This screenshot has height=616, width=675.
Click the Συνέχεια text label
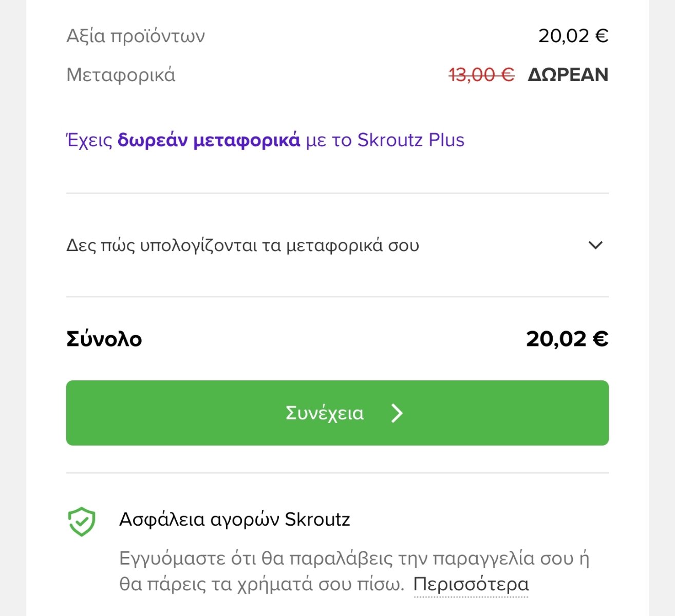pyautogui.click(x=325, y=413)
